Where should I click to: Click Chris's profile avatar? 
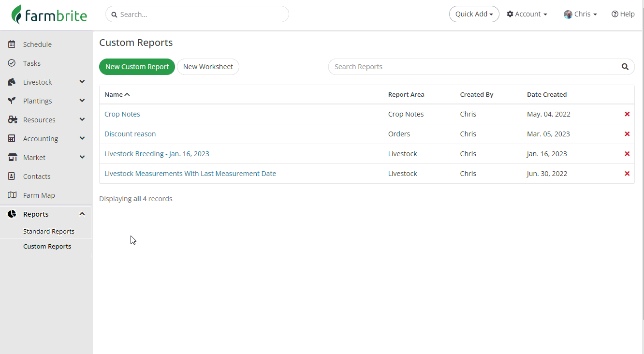pos(568,15)
